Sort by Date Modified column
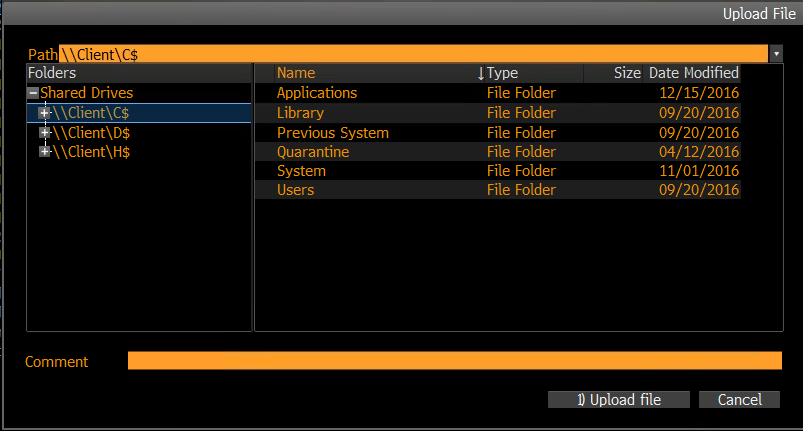 tap(694, 73)
